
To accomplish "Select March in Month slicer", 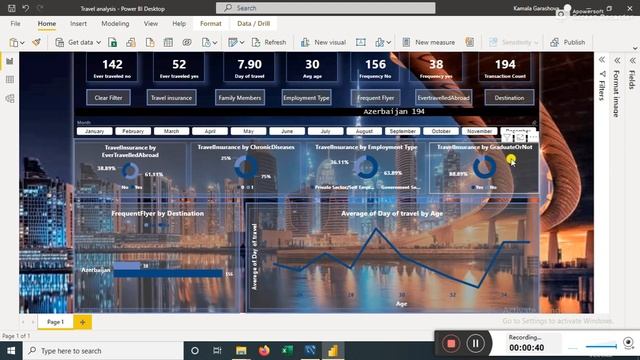I will pos(171,131).
